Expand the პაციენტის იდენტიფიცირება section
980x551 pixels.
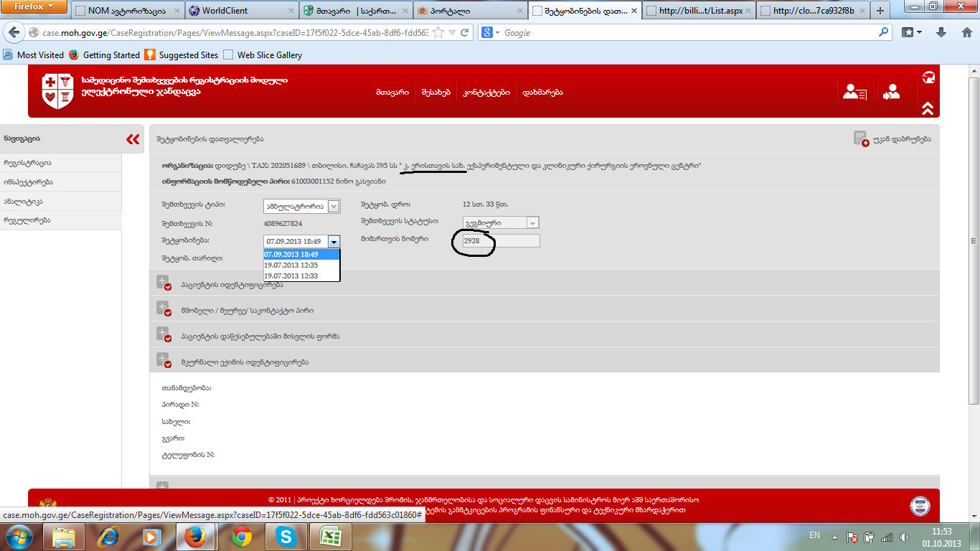(x=164, y=283)
